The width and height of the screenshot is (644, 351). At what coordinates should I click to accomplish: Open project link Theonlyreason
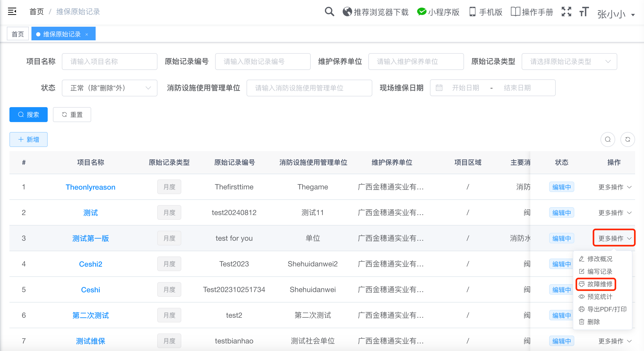[x=90, y=187]
